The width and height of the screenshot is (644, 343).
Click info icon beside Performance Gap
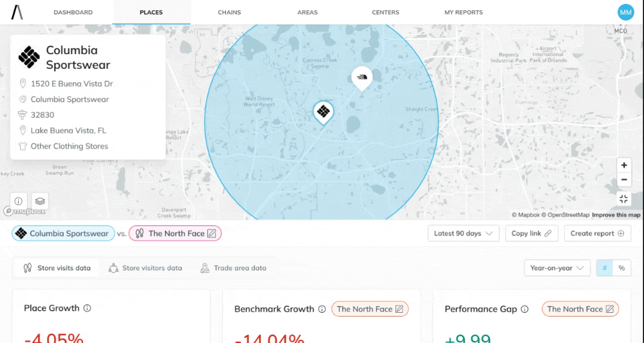[x=524, y=309]
